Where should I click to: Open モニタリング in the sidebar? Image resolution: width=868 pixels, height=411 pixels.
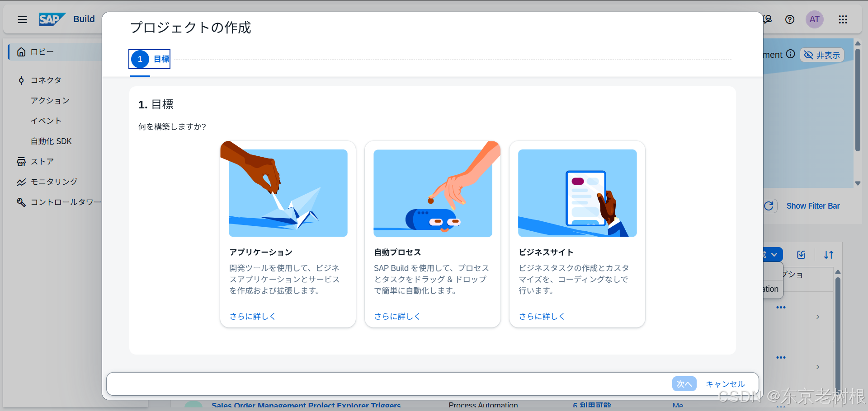(x=54, y=182)
